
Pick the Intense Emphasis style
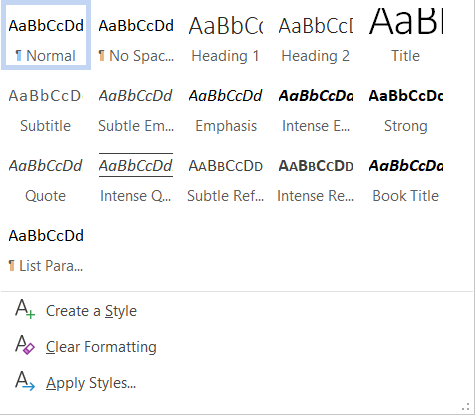316,105
